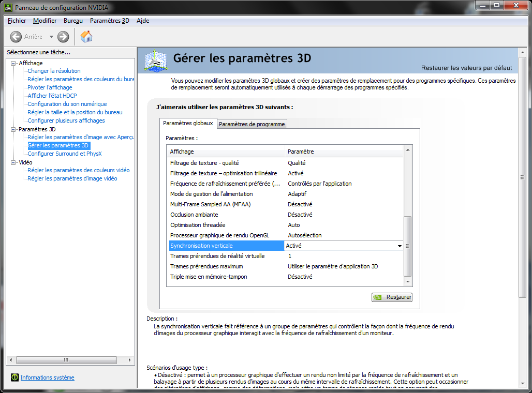Click task pane scroll left arrow
532x393 pixels.
click(11, 360)
